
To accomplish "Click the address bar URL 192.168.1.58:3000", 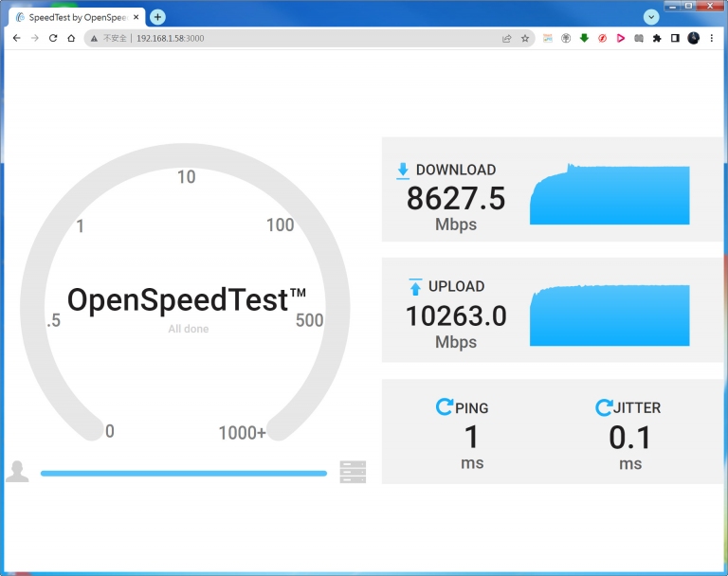I will (x=170, y=39).
